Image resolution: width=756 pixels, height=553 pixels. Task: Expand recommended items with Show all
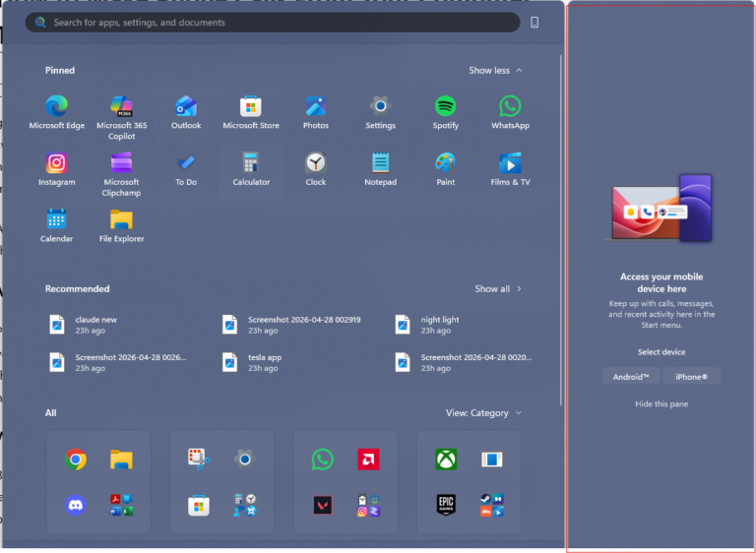pyautogui.click(x=497, y=288)
